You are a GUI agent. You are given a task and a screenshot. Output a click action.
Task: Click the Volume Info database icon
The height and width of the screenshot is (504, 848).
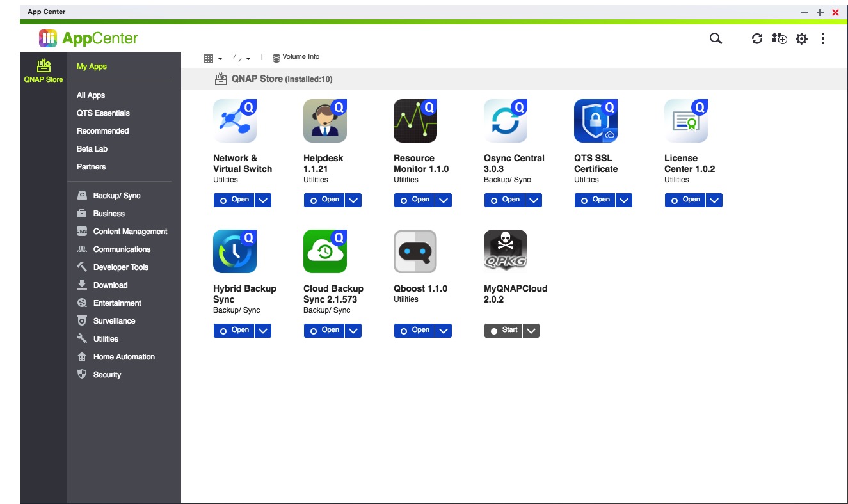[x=276, y=58]
